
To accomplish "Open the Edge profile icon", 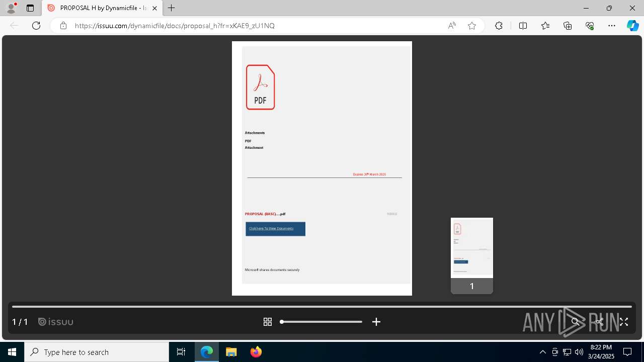I will 11,8.
